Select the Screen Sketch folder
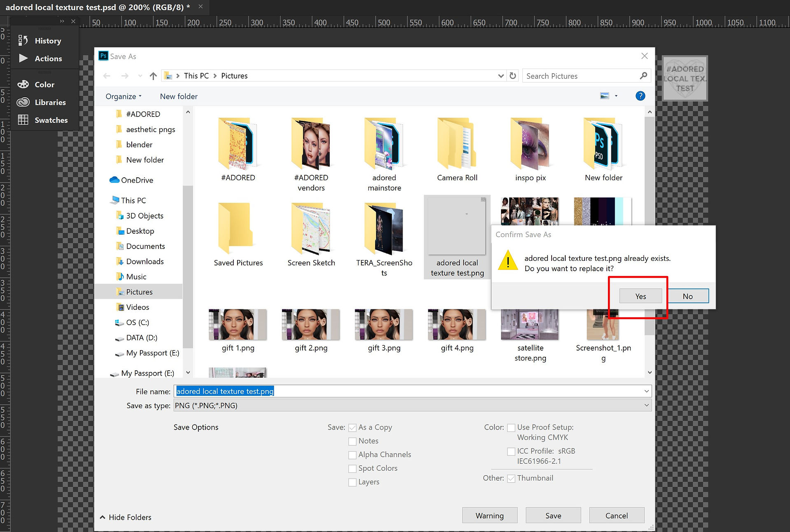790x532 pixels. [x=311, y=235]
